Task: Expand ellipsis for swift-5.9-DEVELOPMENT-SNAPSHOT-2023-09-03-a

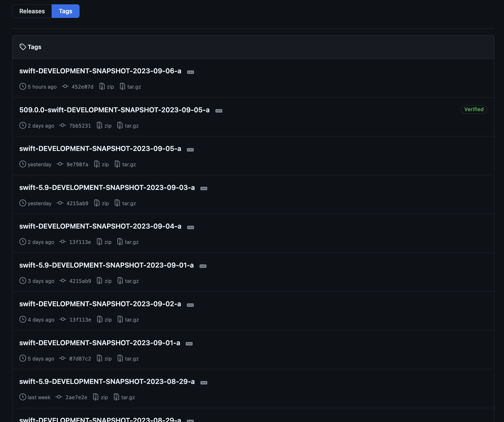Action: coord(204,188)
